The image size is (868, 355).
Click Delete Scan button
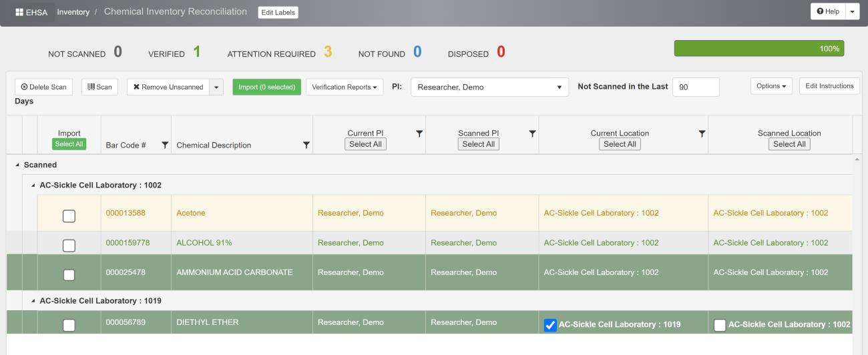pyautogui.click(x=43, y=87)
